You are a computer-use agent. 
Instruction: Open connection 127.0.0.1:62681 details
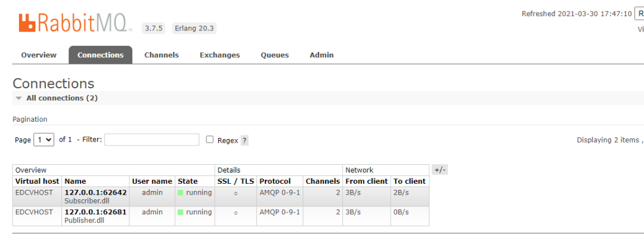point(95,212)
